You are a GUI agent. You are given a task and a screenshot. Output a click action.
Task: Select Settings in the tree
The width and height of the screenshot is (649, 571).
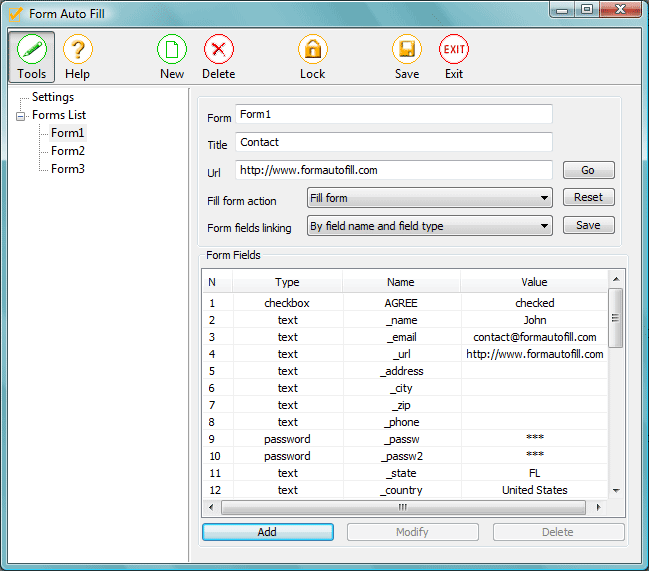tap(53, 97)
